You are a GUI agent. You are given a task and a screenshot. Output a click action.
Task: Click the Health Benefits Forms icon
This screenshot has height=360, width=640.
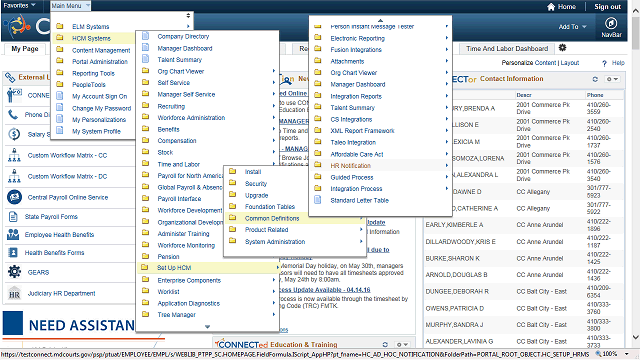13,253
